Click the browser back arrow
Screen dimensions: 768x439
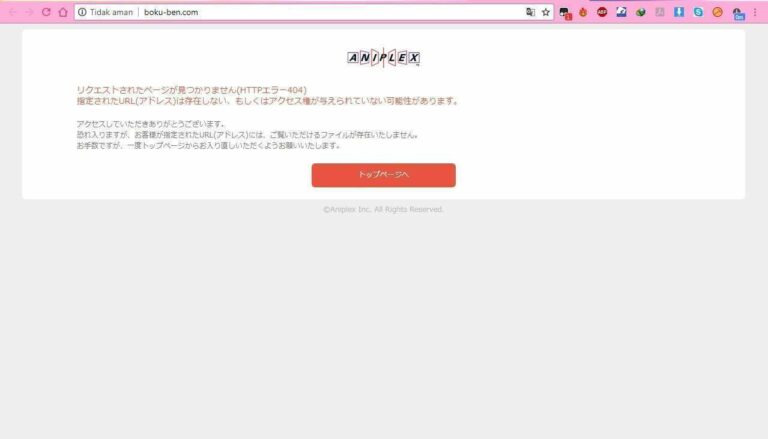pos(12,12)
